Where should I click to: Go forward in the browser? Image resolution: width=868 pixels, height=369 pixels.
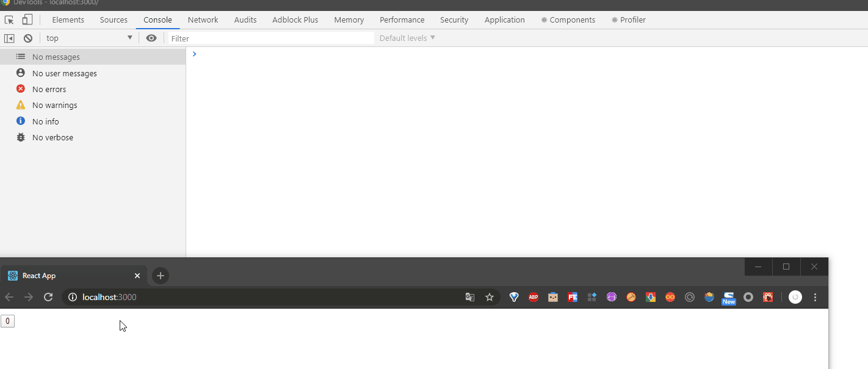(28, 297)
